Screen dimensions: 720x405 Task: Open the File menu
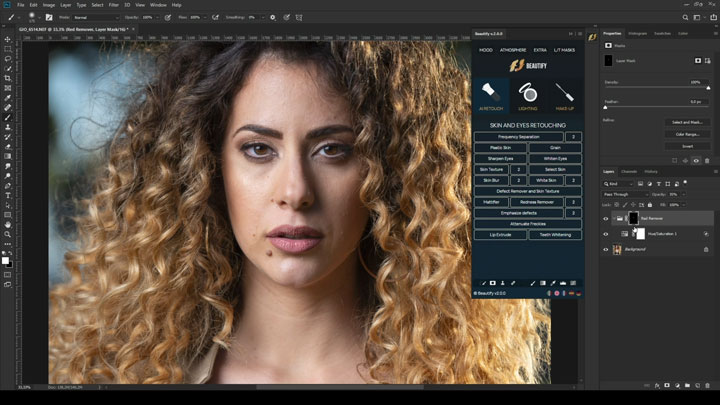pos(20,5)
